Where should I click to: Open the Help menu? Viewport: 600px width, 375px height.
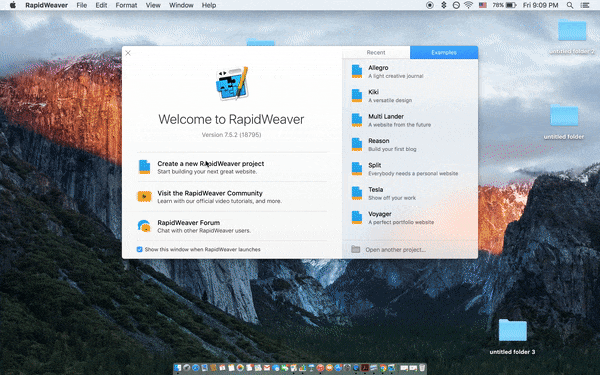click(x=209, y=5)
